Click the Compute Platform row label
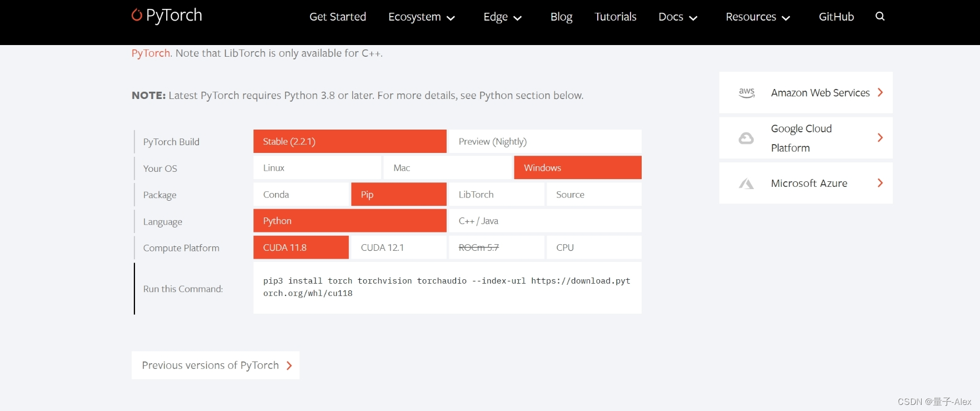 pyautogui.click(x=181, y=248)
